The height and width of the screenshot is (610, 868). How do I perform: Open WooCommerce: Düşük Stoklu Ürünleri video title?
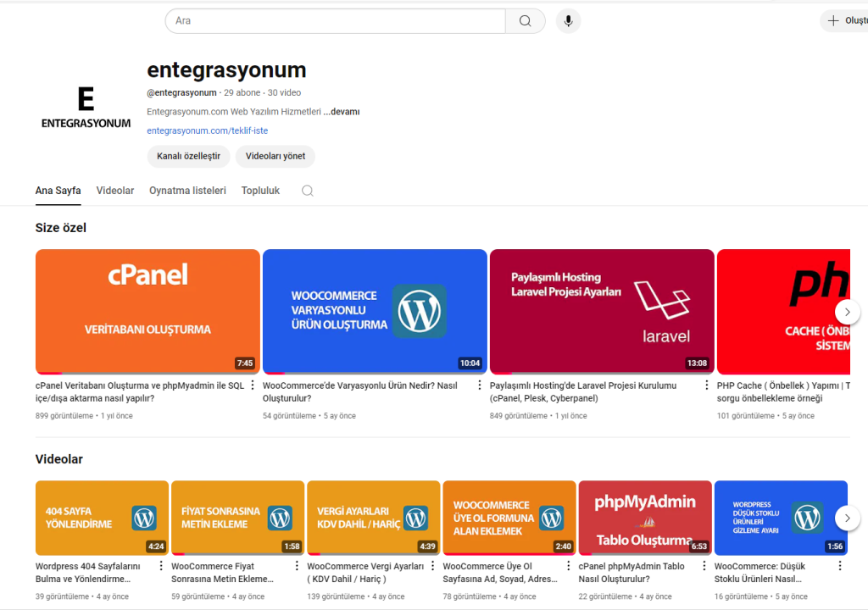(759, 573)
